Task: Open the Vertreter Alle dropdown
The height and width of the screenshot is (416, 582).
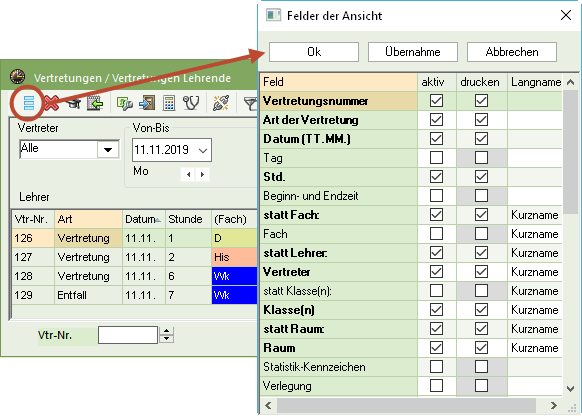Action: click(108, 150)
